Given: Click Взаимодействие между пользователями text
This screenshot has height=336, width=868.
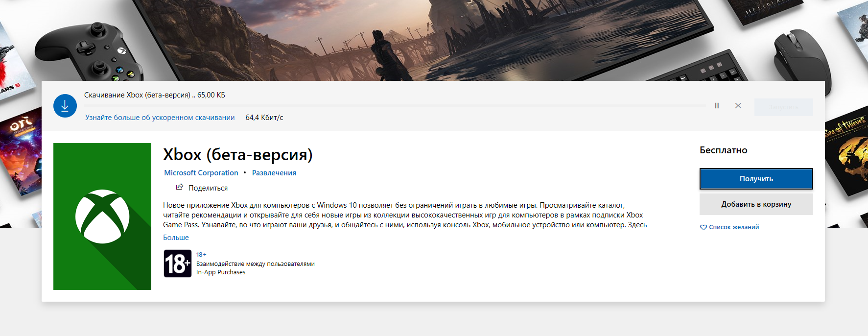Looking at the screenshot, I should click(x=256, y=264).
